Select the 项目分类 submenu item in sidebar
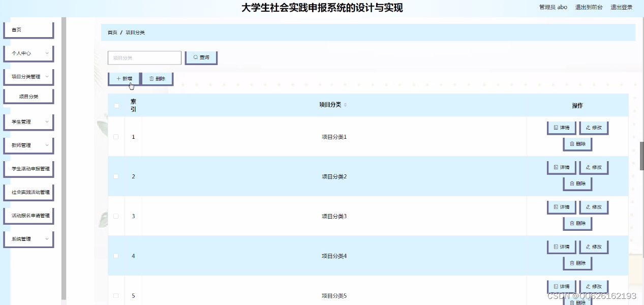The height and width of the screenshot is (305, 644). pos(28,96)
